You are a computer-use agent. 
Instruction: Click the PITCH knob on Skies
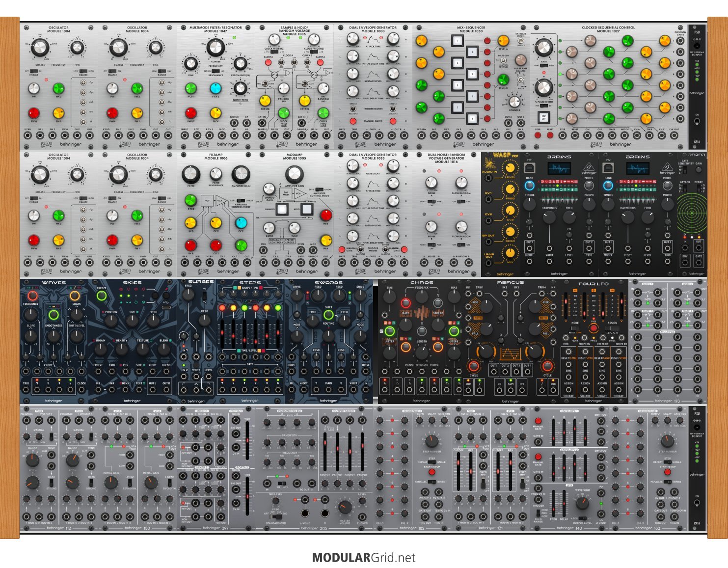click(x=154, y=321)
